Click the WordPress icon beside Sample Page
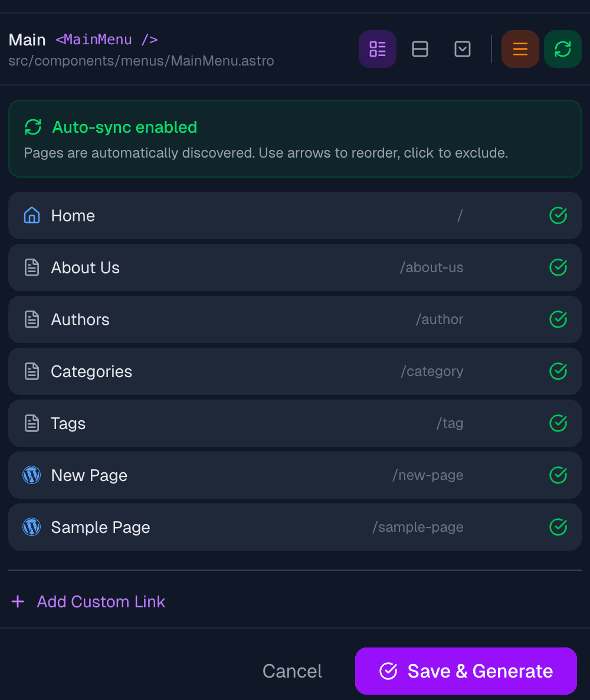Viewport: 590px width, 700px height. (x=31, y=527)
